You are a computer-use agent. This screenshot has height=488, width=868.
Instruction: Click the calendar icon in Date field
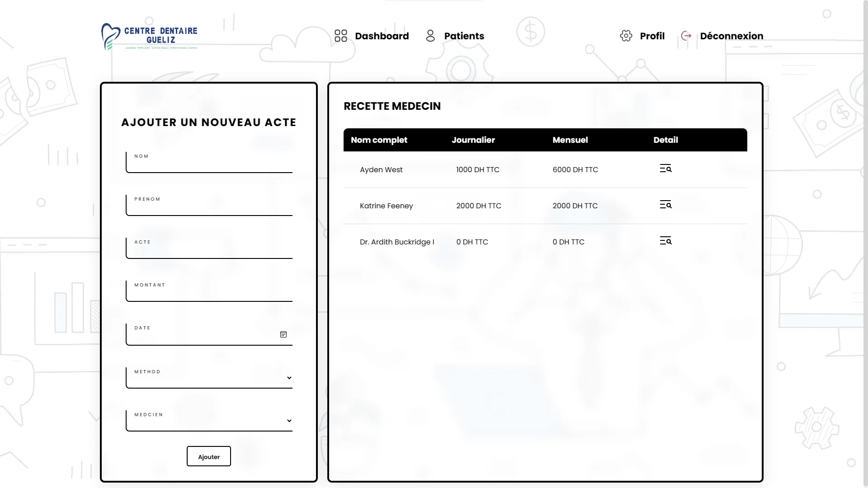point(283,334)
